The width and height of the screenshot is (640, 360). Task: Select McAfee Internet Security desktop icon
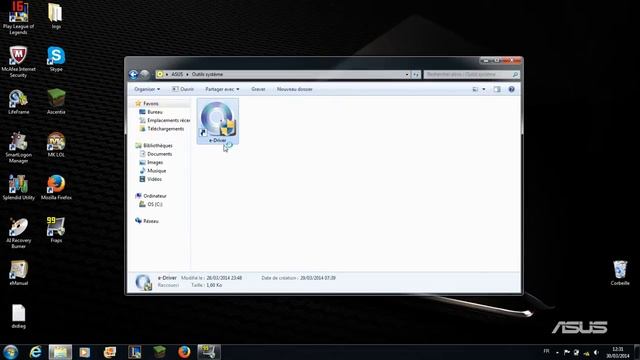[18, 61]
